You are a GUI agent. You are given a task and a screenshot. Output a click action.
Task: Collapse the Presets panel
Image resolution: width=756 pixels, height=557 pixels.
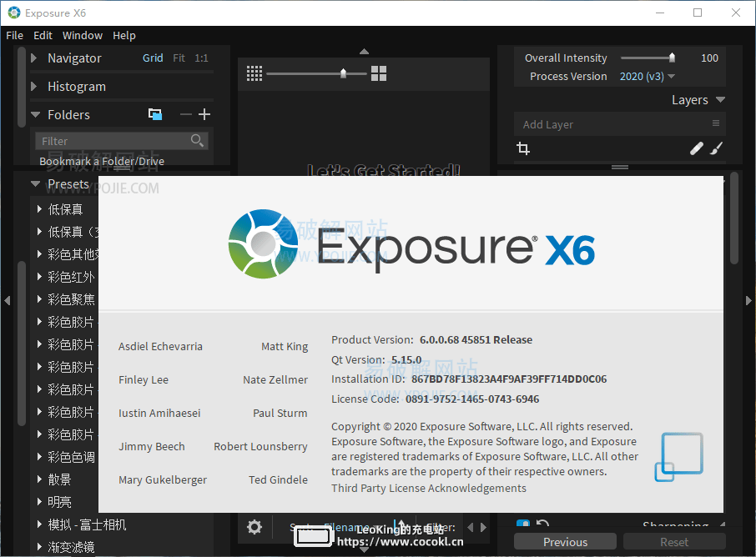pyautogui.click(x=35, y=183)
